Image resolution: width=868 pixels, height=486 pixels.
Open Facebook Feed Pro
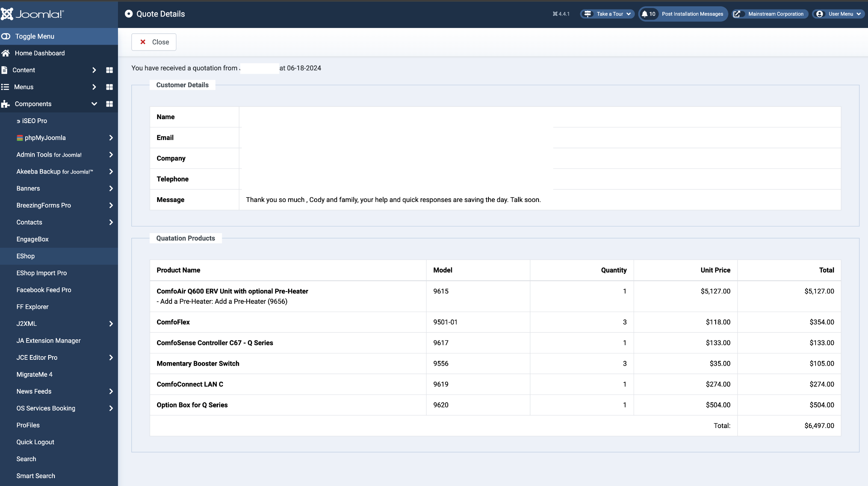tap(44, 290)
